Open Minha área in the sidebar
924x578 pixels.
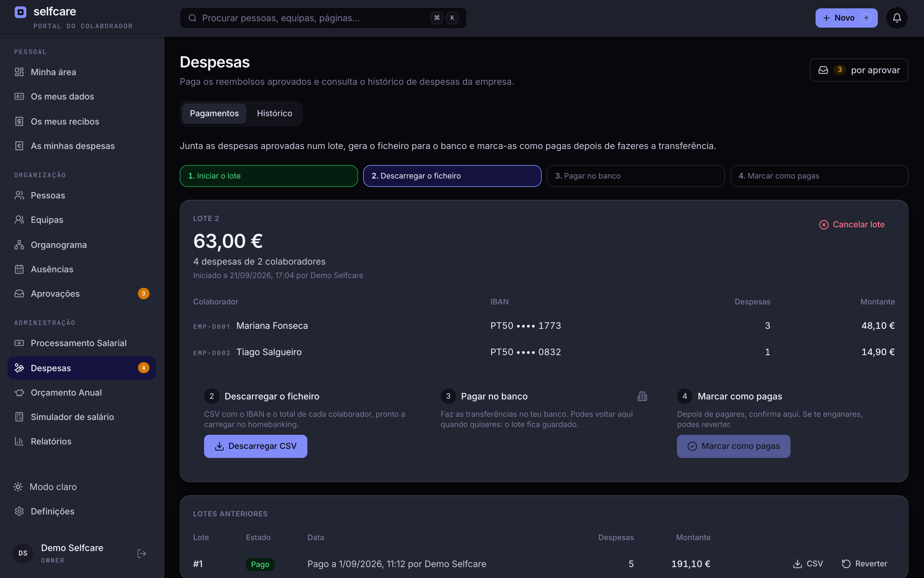pos(82,72)
